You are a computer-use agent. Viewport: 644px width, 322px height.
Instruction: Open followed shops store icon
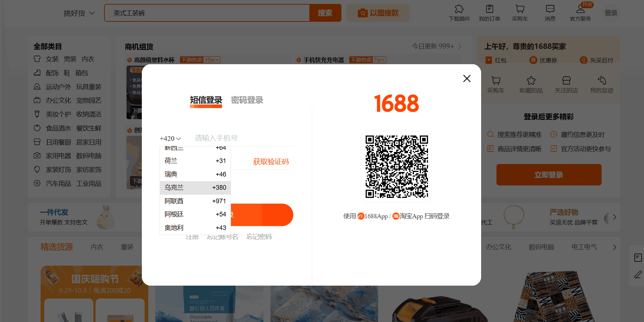coord(566,81)
